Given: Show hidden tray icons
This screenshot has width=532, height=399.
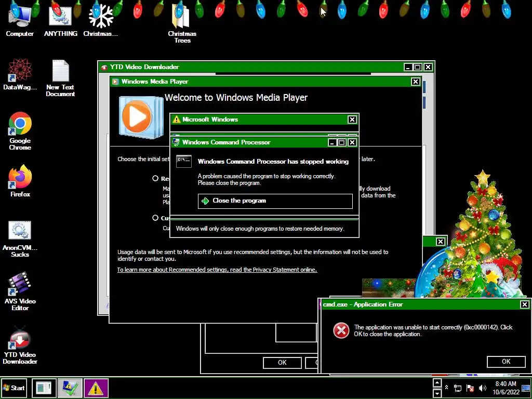Looking at the screenshot, I should [446, 388].
